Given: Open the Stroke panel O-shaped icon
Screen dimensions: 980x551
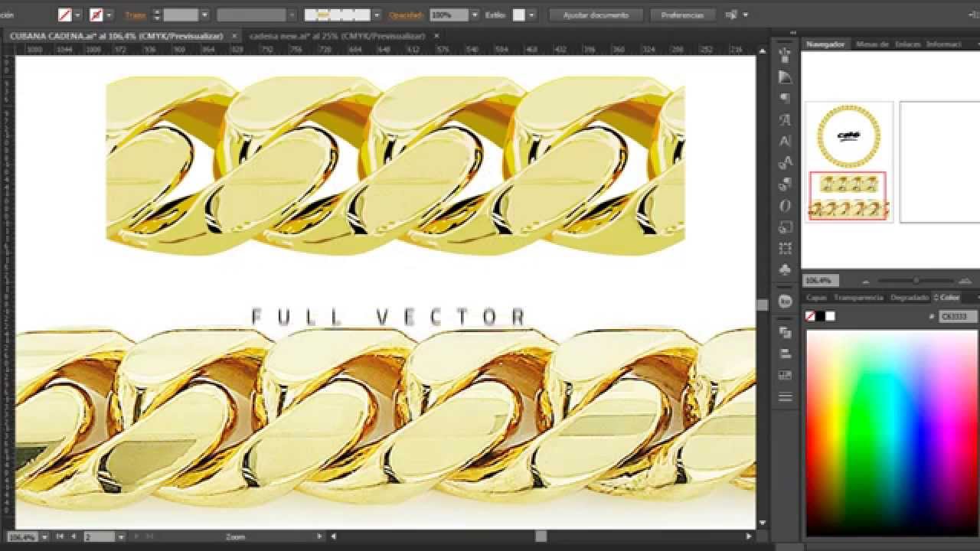Looking at the screenshot, I should pos(785,205).
